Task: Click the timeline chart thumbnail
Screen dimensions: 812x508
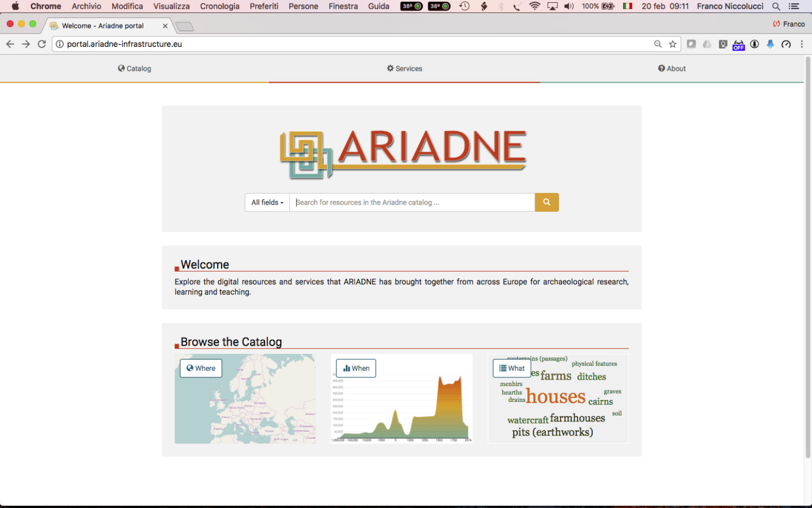Action: pyautogui.click(x=402, y=399)
